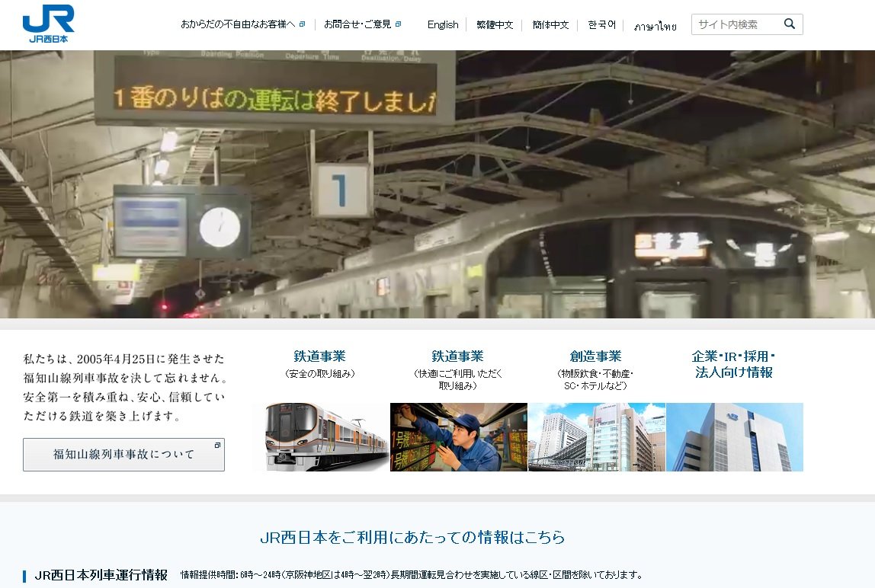Click the train image thumbnail
This screenshot has width=875, height=588.
320,437
